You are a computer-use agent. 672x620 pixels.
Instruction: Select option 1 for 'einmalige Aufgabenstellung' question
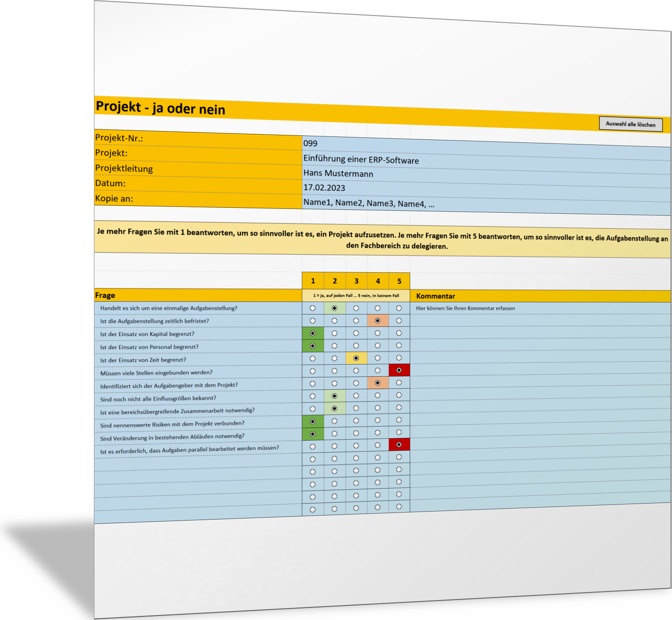click(313, 308)
